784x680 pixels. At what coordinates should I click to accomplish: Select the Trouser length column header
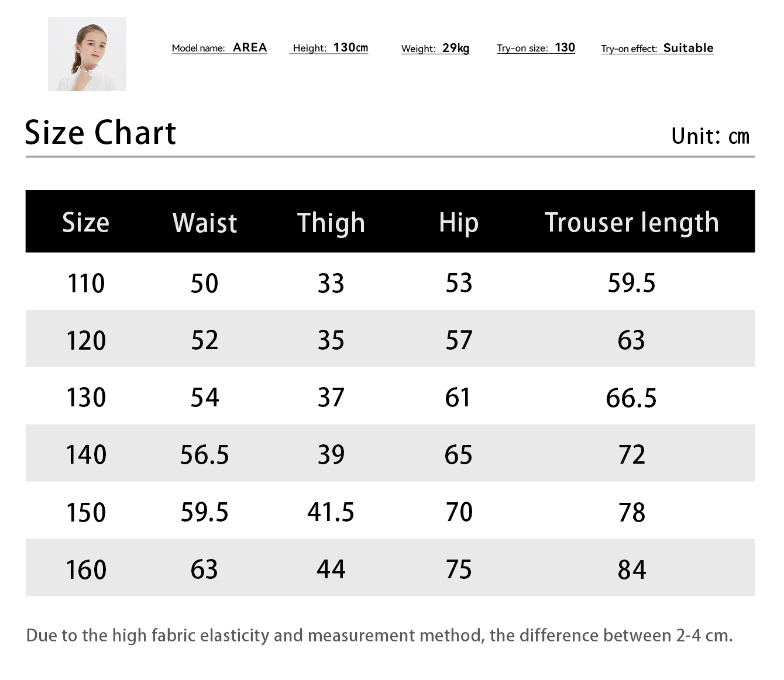(x=631, y=223)
